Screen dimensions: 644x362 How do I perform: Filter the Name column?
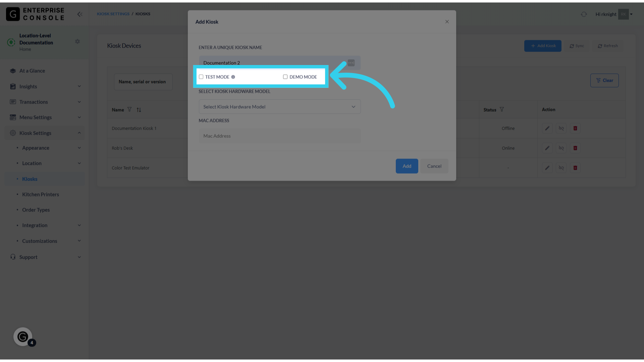click(129, 110)
